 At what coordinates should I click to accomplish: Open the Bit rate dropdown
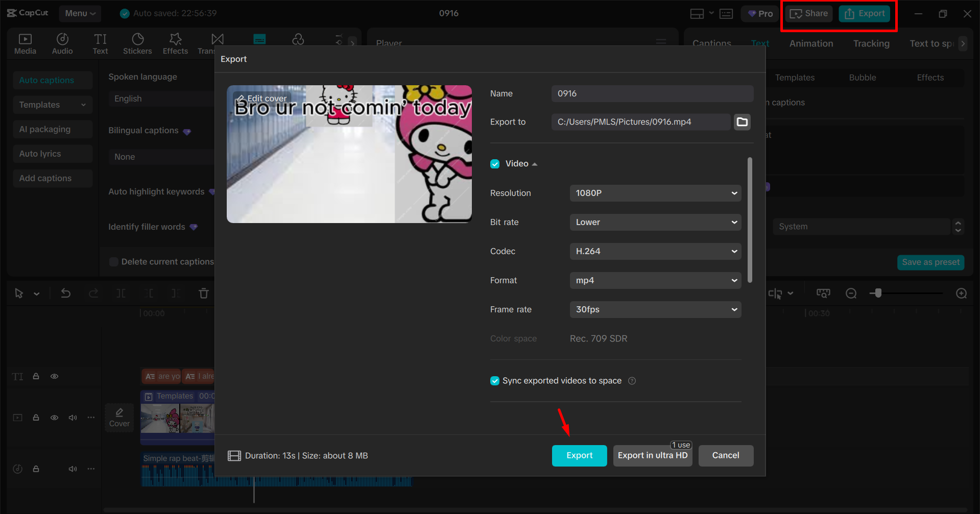655,222
